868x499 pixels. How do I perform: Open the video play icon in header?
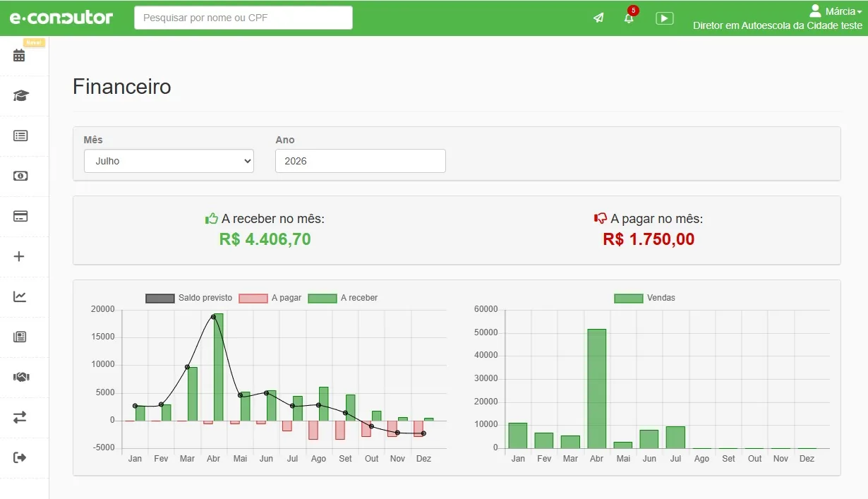[665, 18]
